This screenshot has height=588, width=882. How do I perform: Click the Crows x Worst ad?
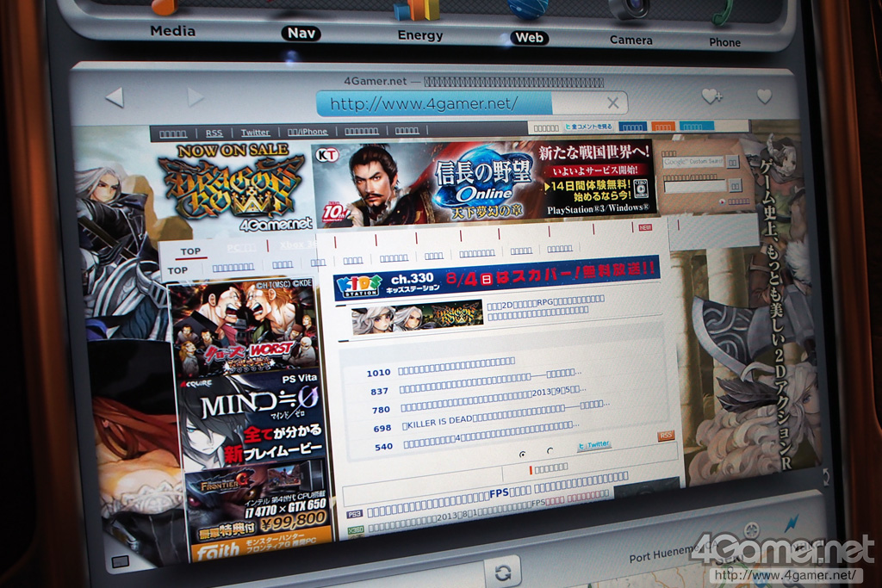tap(245, 327)
